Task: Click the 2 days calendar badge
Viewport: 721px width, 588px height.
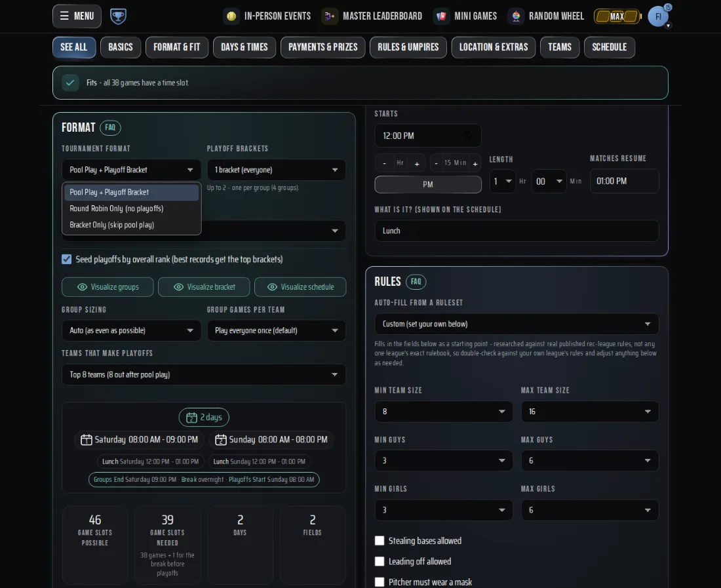Action: pos(204,418)
